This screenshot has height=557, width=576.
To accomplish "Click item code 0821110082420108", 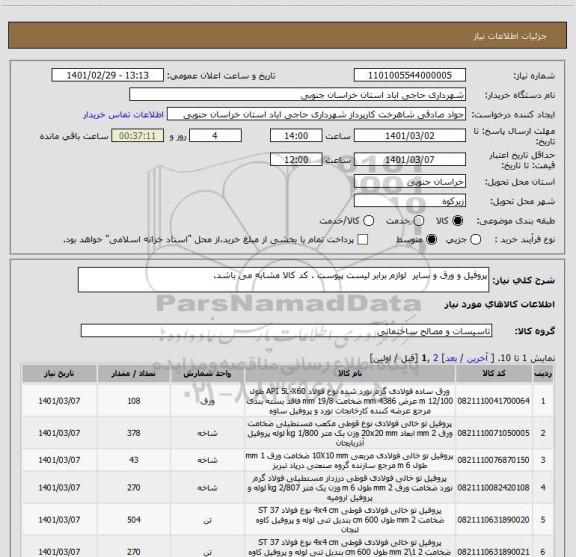I will coord(494,488).
